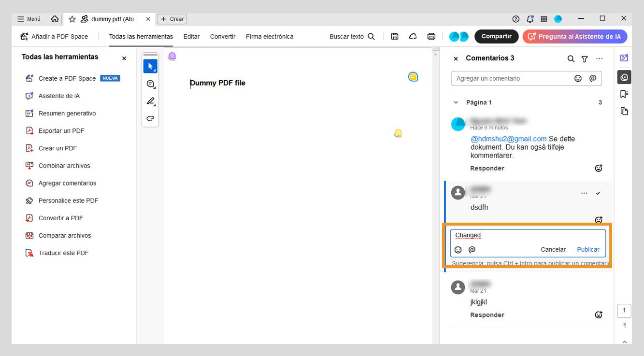
Task: Open the Convertir tab
Action: click(223, 37)
